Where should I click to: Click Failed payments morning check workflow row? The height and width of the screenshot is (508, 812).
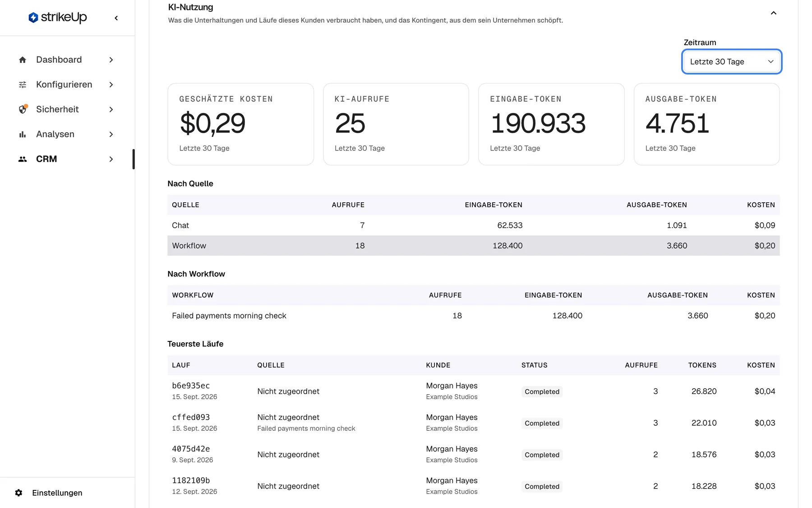(473, 316)
